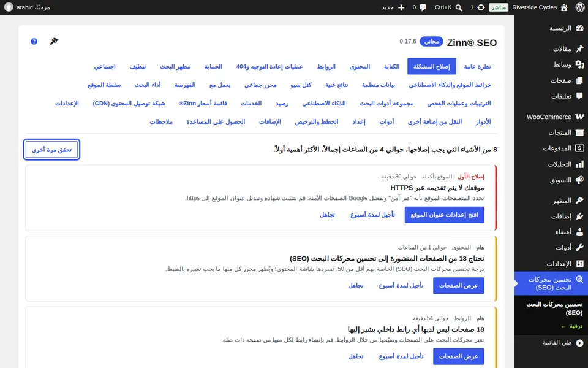
Task: Click the blue help question mark icon
Action: [x=34, y=41]
